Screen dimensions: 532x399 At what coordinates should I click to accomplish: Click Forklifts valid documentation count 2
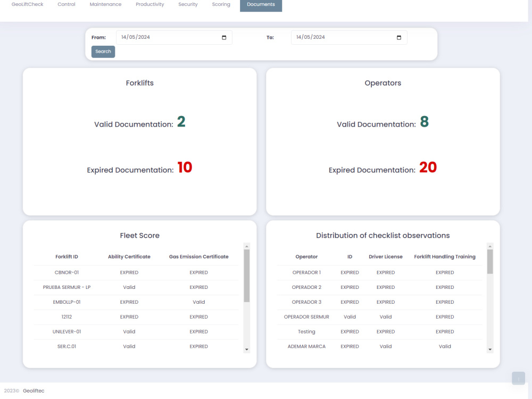tap(181, 122)
